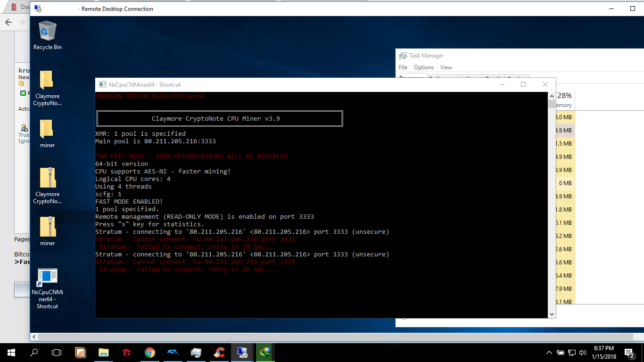Sort by the 28% Memory column header
Viewport: 644px width, 362px height.
(565, 100)
